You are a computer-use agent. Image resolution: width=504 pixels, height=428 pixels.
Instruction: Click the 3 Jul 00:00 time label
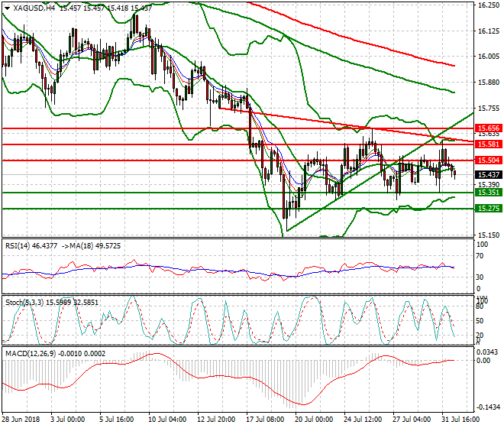(68, 420)
